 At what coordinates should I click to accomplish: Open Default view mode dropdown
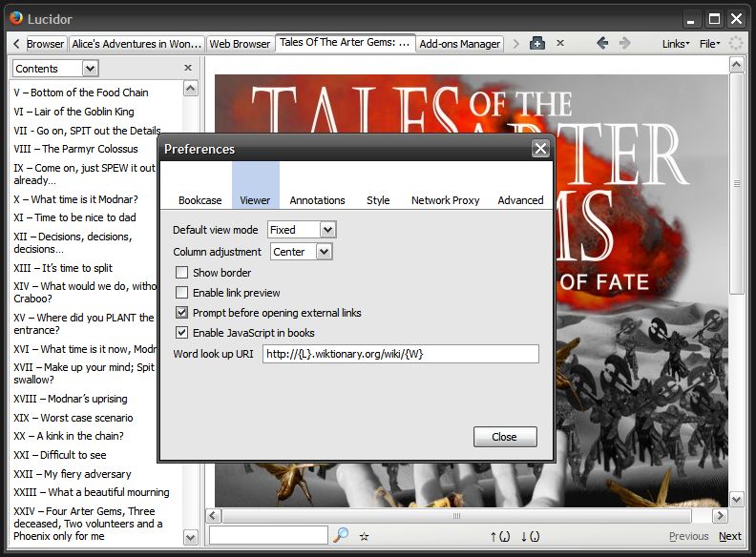pyautogui.click(x=302, y=230)
